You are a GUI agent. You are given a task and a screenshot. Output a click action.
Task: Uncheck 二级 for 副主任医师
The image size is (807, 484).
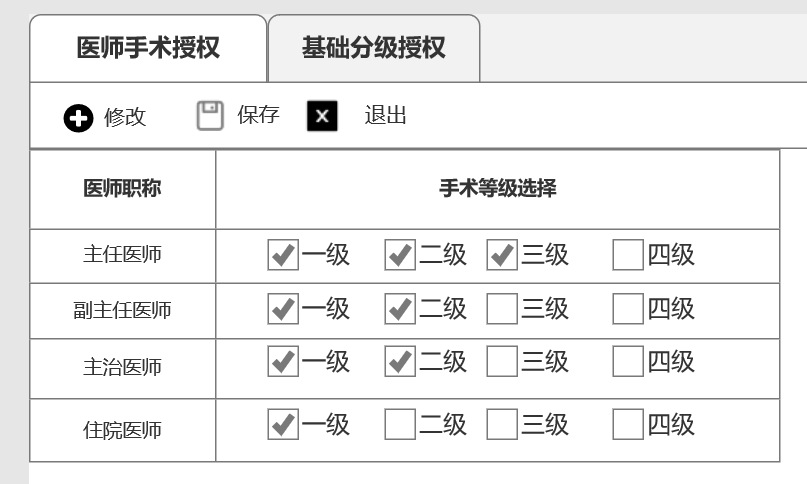[x=400, y=309]
